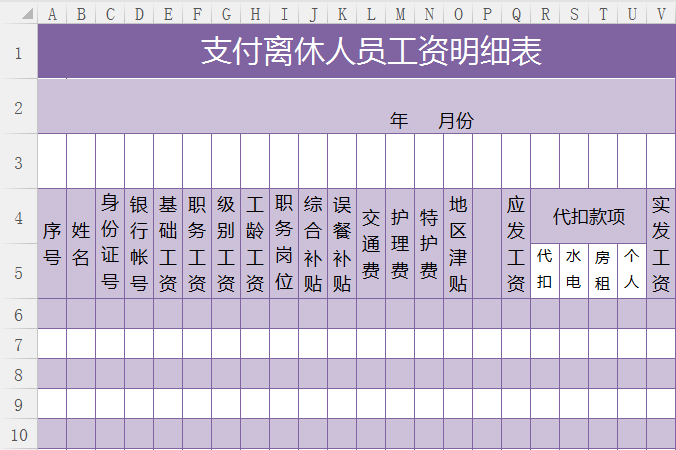
Task: Click the 水电 sub-header cell
Action: click(574, 270)
